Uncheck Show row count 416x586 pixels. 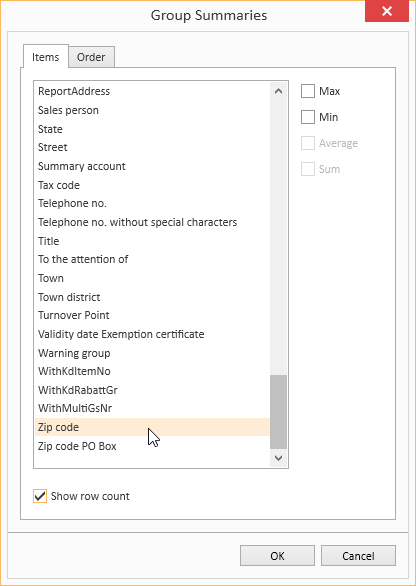click(40, 496)
